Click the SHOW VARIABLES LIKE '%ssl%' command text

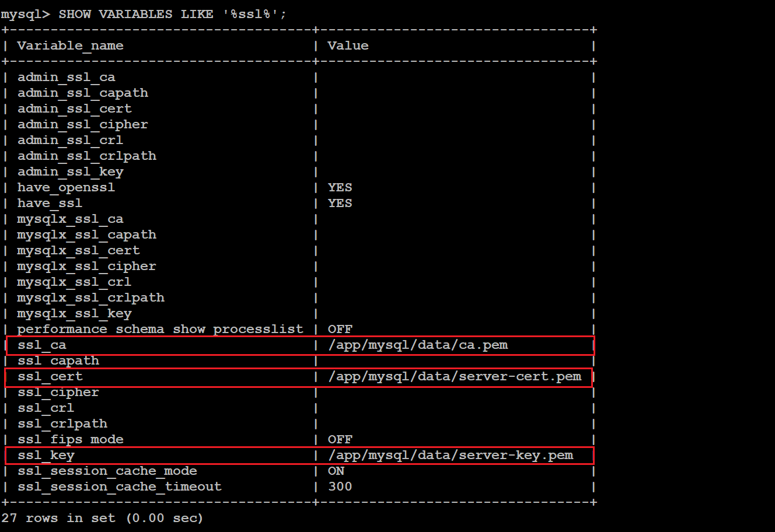pos(172,14)
